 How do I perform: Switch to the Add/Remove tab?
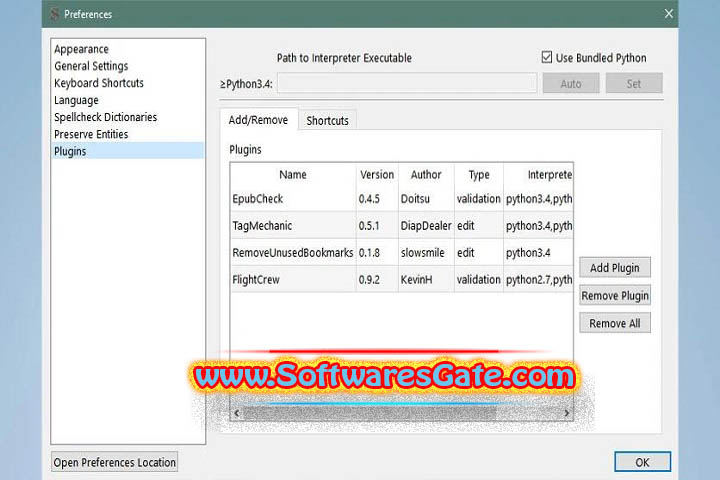click(x=259, y=120)
